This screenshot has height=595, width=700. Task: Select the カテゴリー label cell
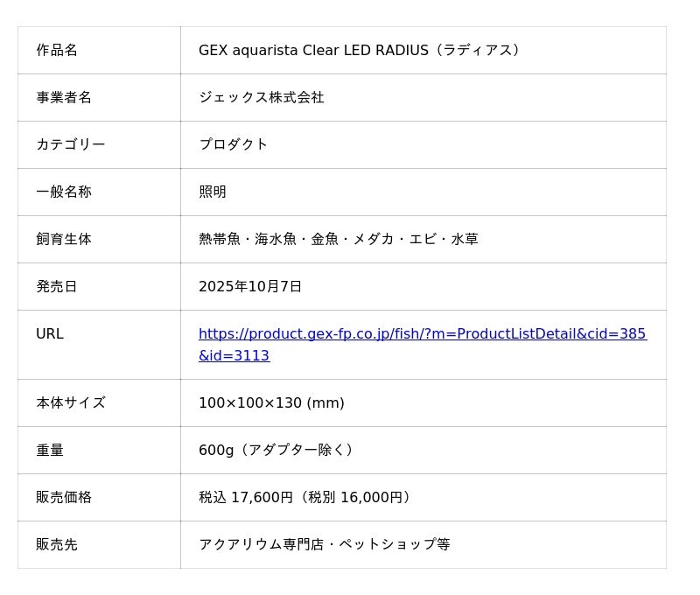pyautogui.click(x=70, y=145)
